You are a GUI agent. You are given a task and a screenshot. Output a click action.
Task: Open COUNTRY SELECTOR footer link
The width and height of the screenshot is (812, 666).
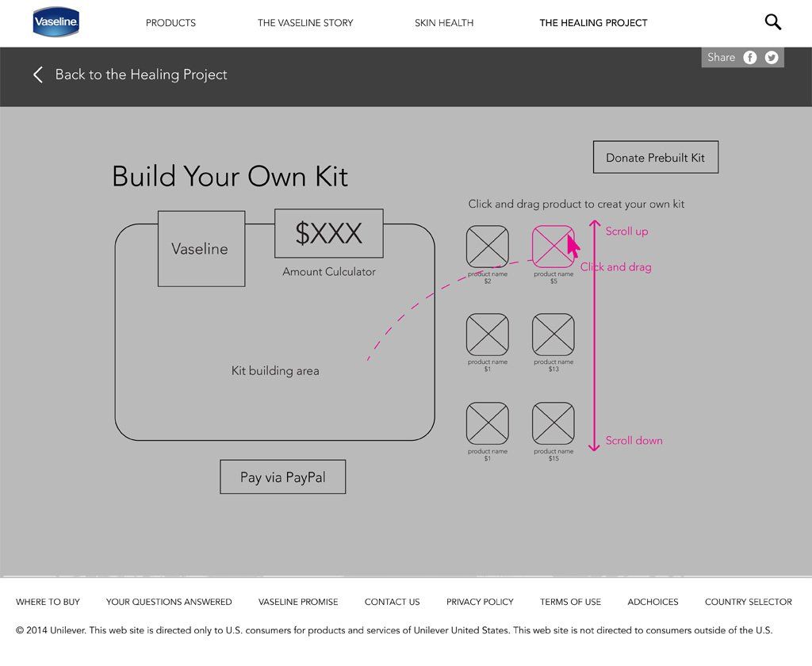749,602
